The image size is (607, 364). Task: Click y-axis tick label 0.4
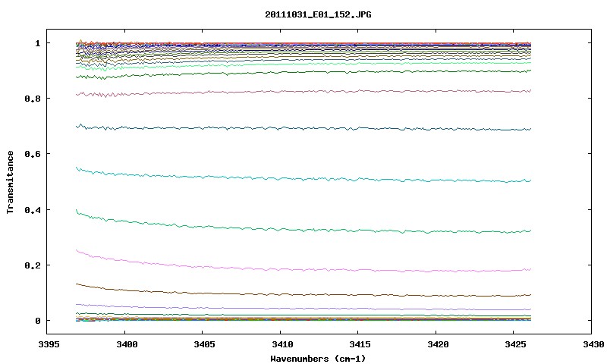pyautogui.click(x=33, y=209)
